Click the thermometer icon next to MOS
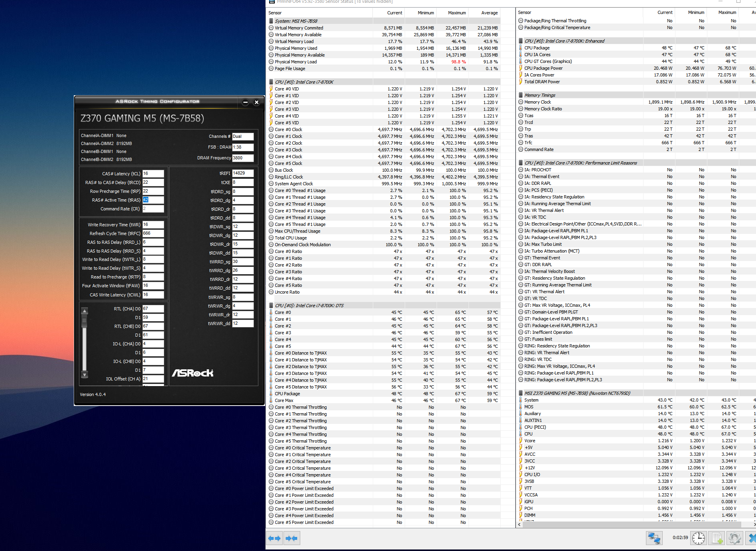The height and width of the screenshot is (551, 756). (521, 407)
